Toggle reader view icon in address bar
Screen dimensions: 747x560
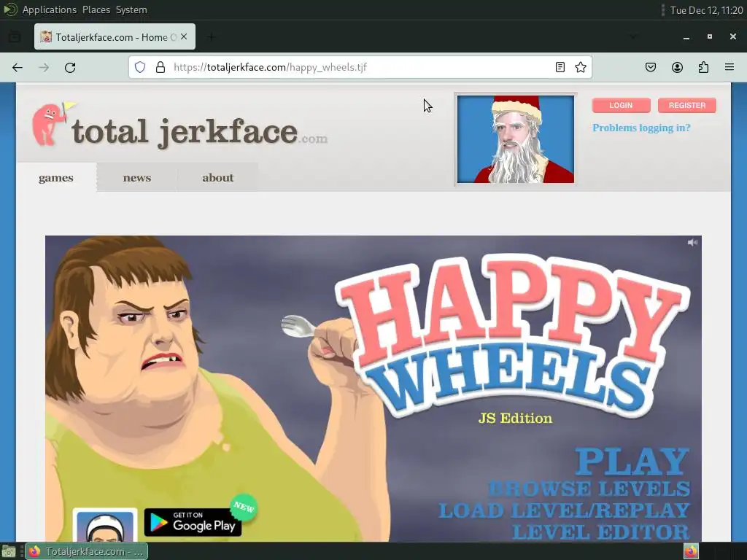560,67
